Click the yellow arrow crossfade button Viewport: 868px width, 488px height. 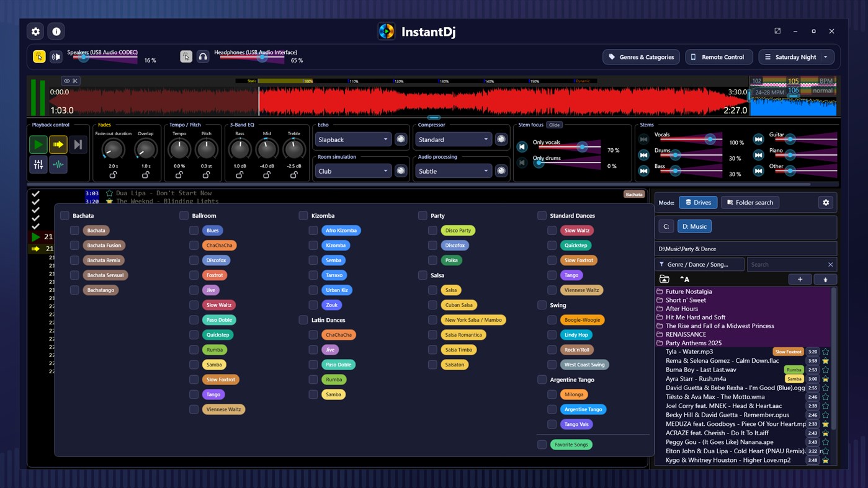coord(58,144)
